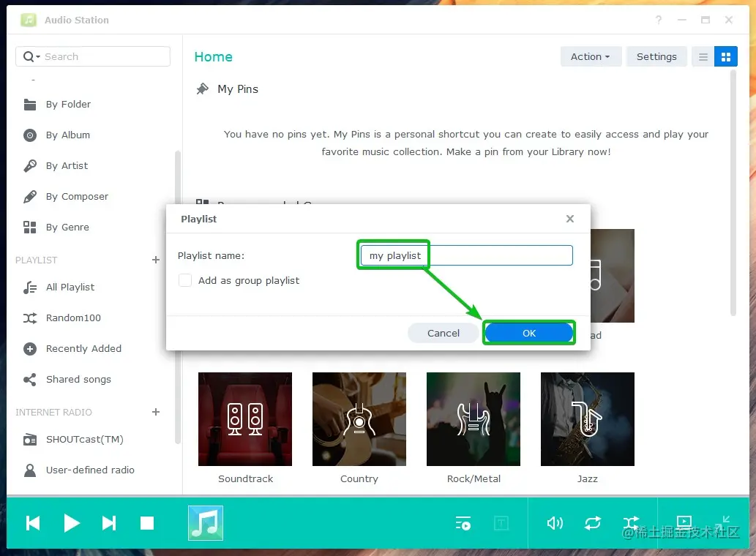Confirm playlist creation with OK

[529, 333]
